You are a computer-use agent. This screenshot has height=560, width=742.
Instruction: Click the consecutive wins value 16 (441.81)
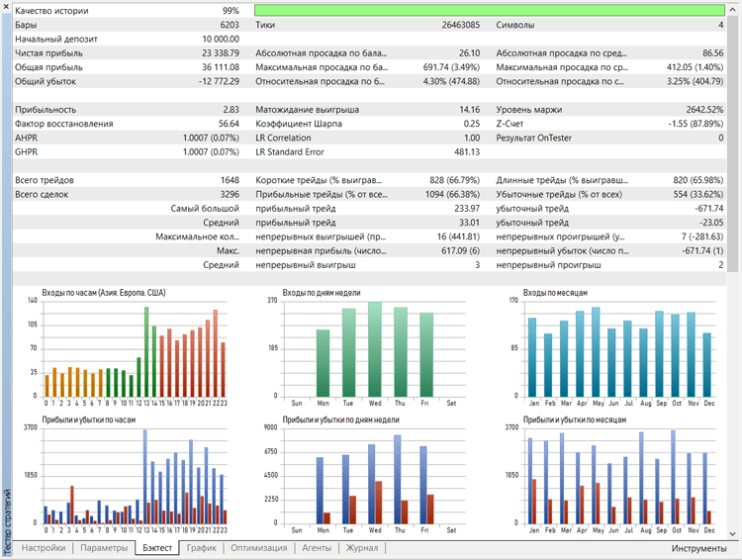point(458,236)
